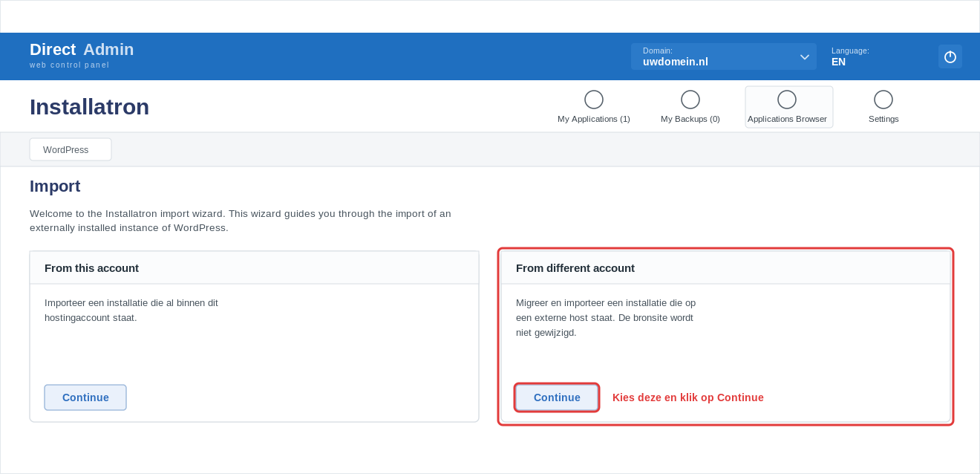980x474 pixels.
Task: Select the uwdomein.nl domain selector
Action: click(x=724, y=56)
